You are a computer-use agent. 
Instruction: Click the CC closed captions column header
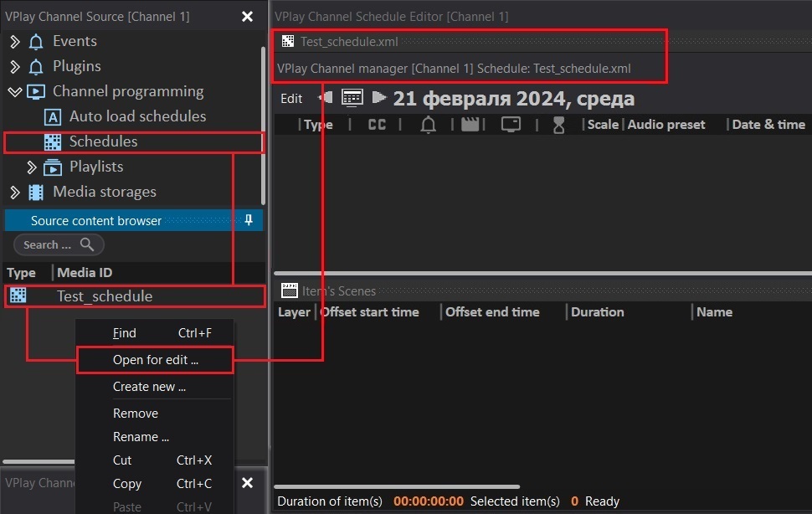click(x=377, y=125)
